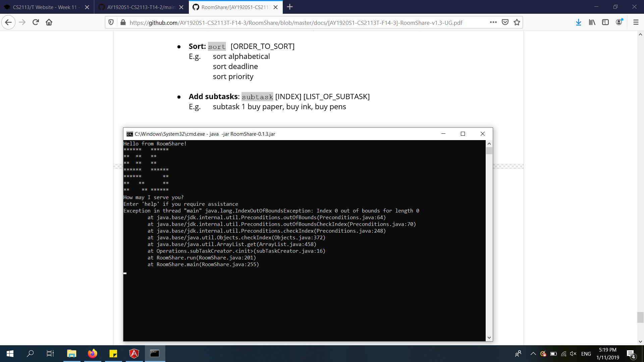Click the Firefox reload page button
Screen dimensions: 644x362
click(36, 22)
